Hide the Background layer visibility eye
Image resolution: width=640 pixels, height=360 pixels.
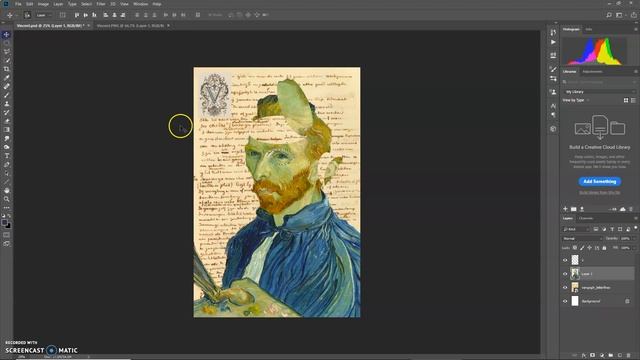[565, 301]
